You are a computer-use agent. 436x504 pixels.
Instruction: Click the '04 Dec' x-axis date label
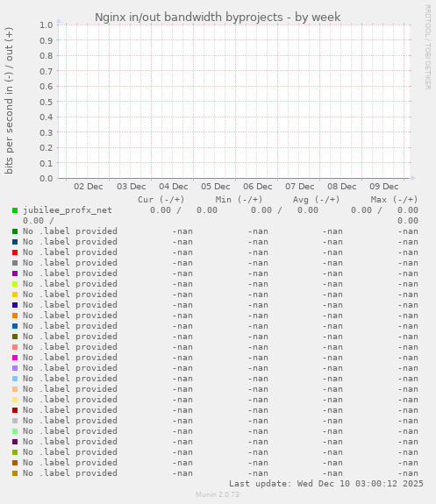click(174, 187)
